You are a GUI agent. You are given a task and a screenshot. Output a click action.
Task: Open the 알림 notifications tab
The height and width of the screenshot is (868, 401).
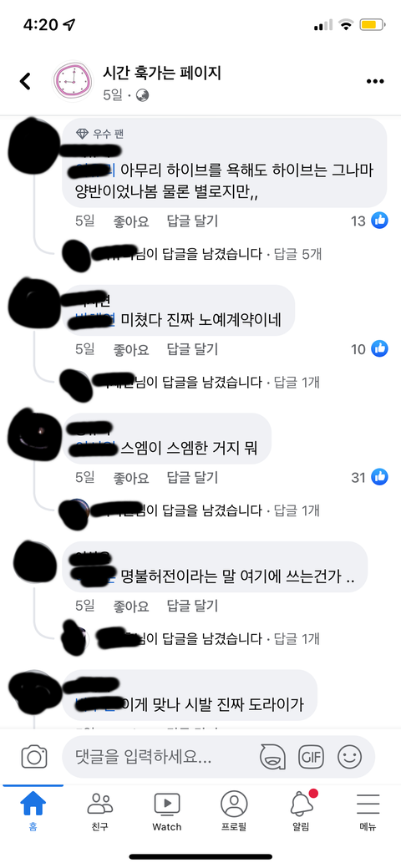[x=302, y=811]
